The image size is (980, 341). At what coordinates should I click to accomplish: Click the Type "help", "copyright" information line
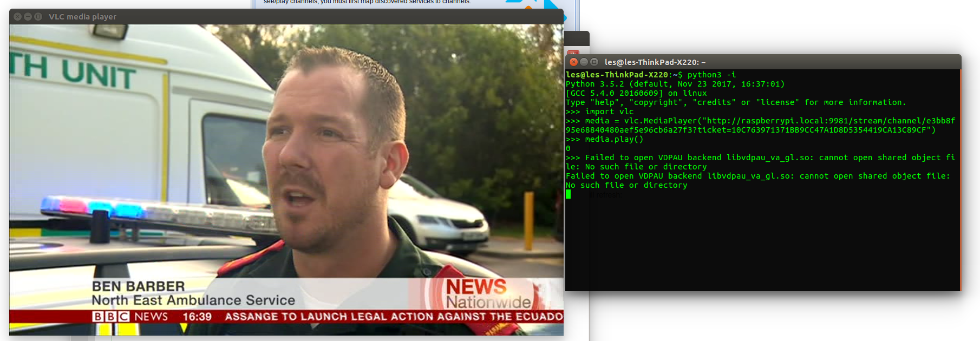[736, 102]
